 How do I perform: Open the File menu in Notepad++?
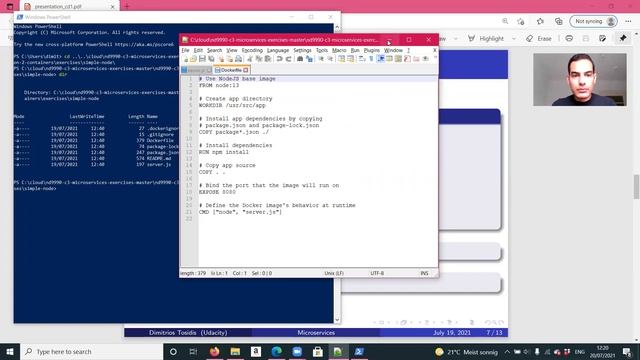185,50
